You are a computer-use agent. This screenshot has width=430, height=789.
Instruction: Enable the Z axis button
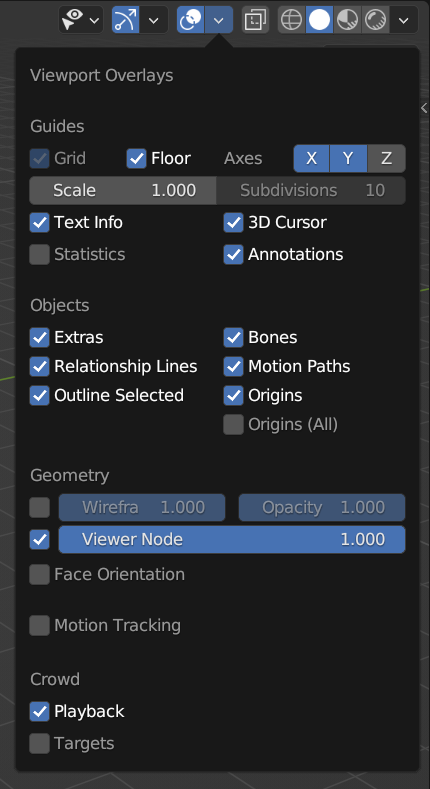(x=386, y=159)
